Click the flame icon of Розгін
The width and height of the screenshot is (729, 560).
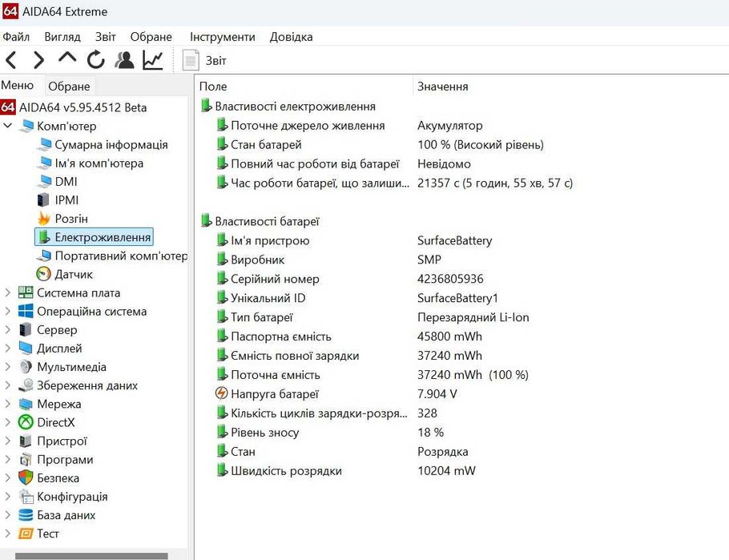[44, 218]
